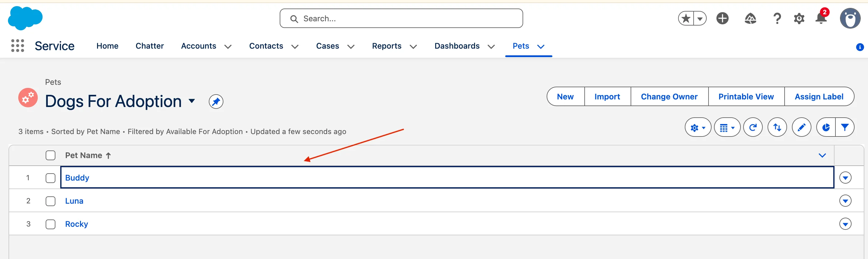Click the New pet button
The image size is (868, 259).
click(x=565, y=97)
